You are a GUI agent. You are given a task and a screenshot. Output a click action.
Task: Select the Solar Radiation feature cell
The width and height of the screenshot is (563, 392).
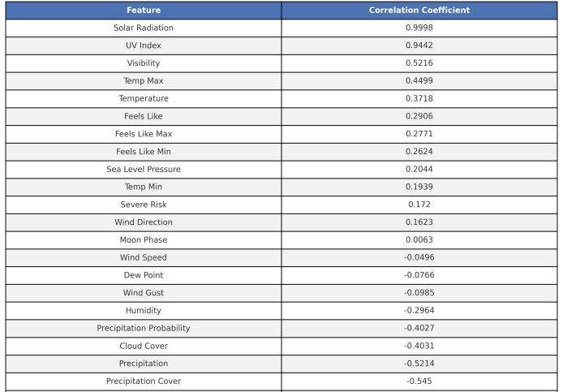click(x=144, y=28)
